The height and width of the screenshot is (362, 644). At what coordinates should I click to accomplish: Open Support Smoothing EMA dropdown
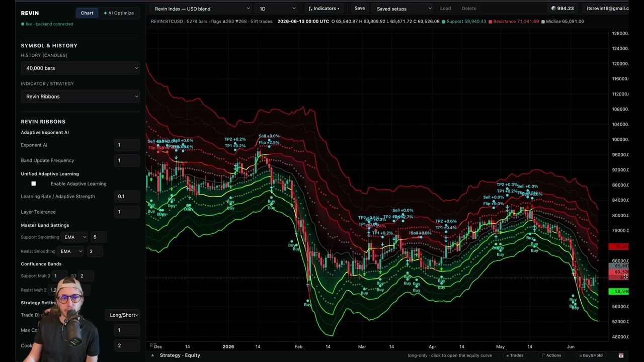pos(74,237)
